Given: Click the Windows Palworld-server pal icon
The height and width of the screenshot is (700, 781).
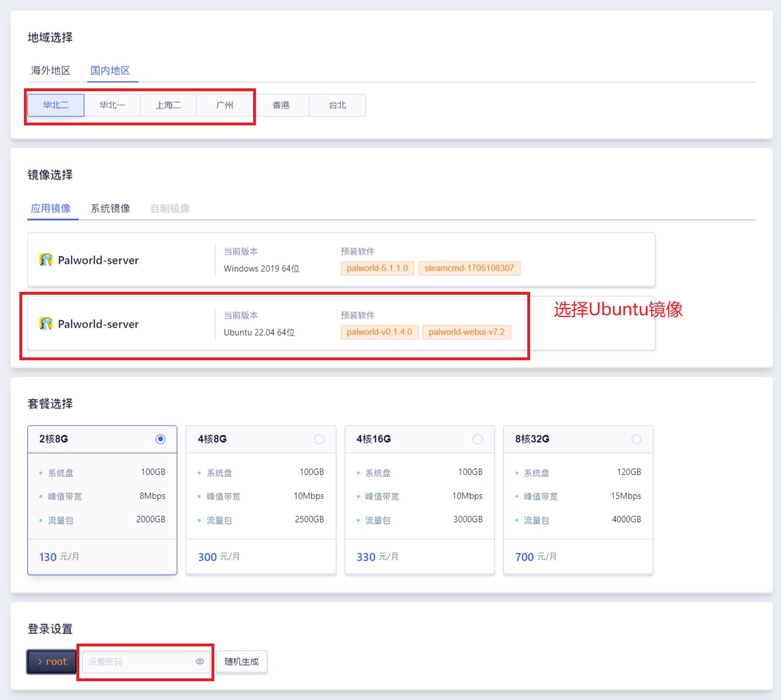Looking at the screenshot, I should coord(46,260).
